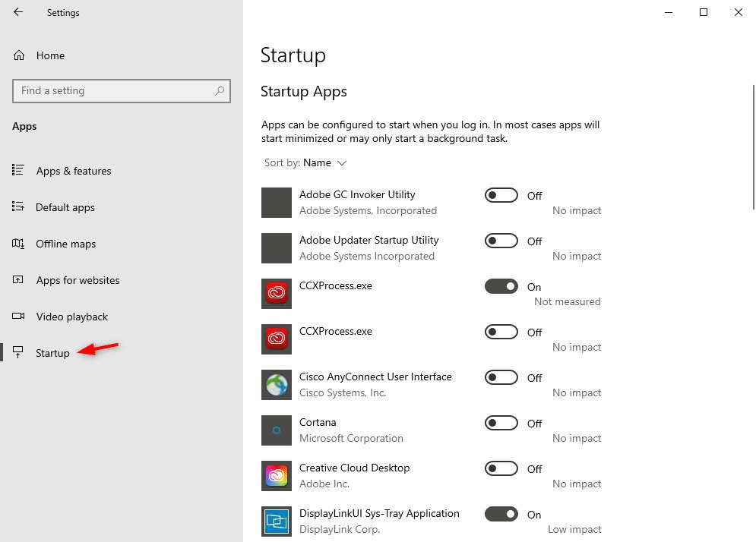Click the Microsoft Corporation publisher text
Image resolution: width=756 pixels, height=542 pixels.
tap(351, 439)
